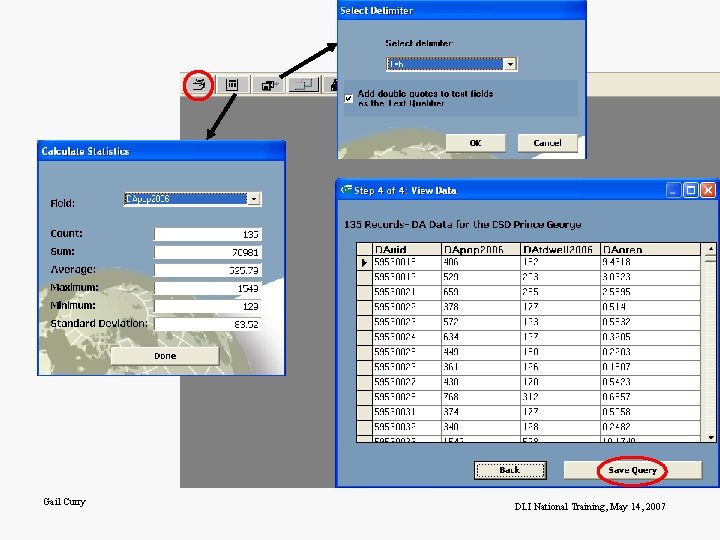
Task: Click the red-circled hand icon in the toolbar
Action: [x=198, y=84]
